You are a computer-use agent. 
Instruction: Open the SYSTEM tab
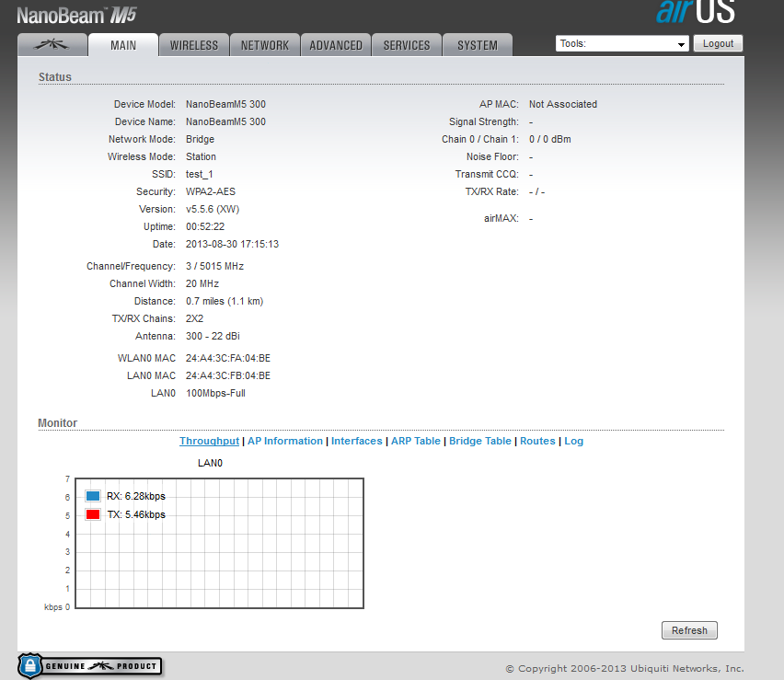(478, 45)
